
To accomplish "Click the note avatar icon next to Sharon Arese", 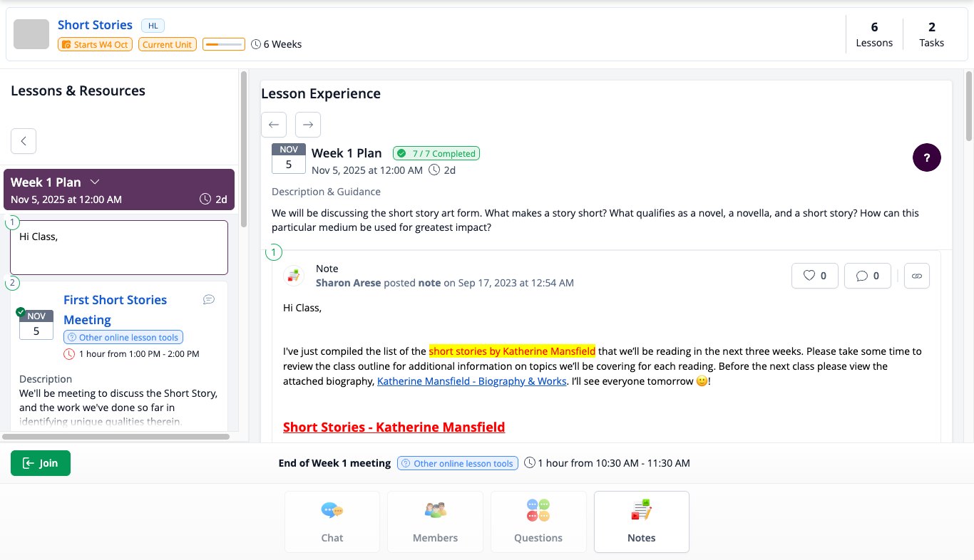I will coord(294,276).
